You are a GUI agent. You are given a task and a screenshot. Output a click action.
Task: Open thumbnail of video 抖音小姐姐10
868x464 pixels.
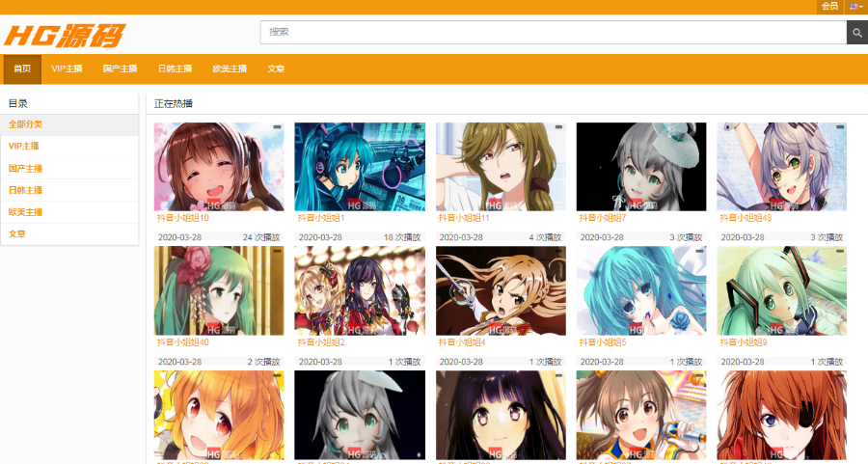click(x=219, y=167)
